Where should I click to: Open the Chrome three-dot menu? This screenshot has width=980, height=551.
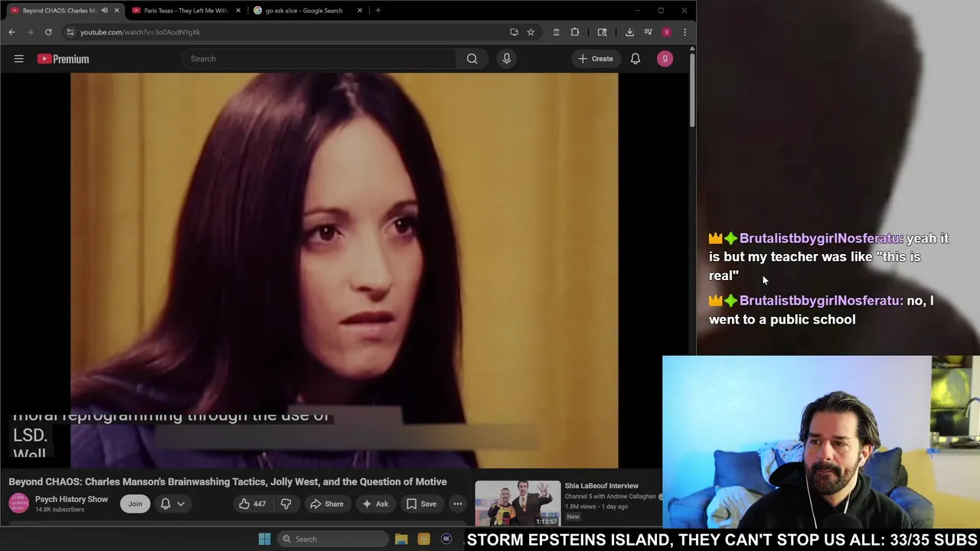[x=684, y=32]
